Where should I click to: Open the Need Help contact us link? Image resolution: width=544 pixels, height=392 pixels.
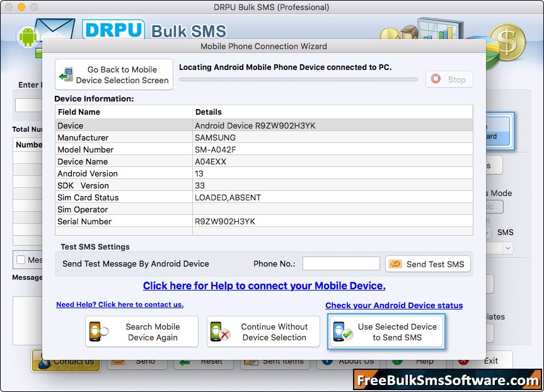[120, 304]
